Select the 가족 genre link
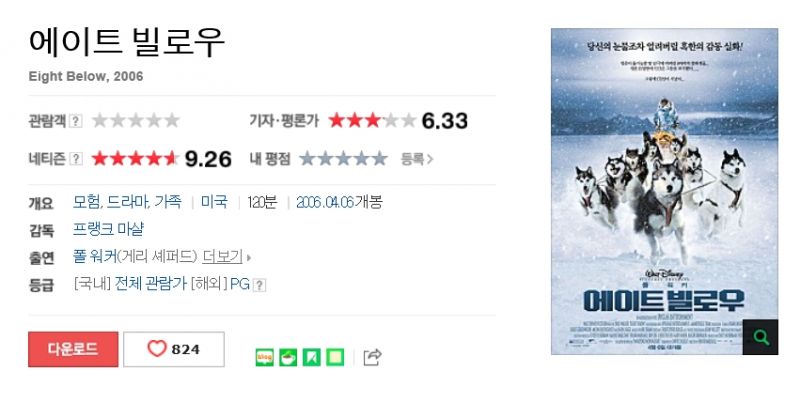Viewport: 800px width, 418px height. (x=168, y=202)
